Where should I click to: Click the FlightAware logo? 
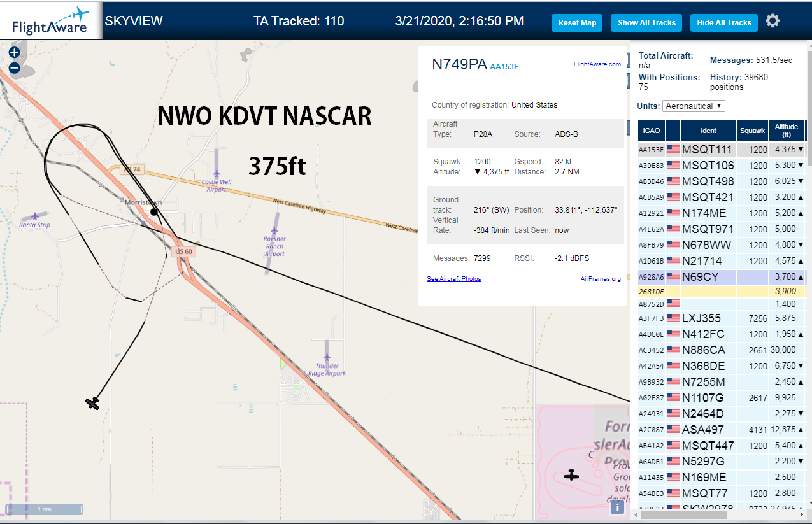[x=51, y=21]
